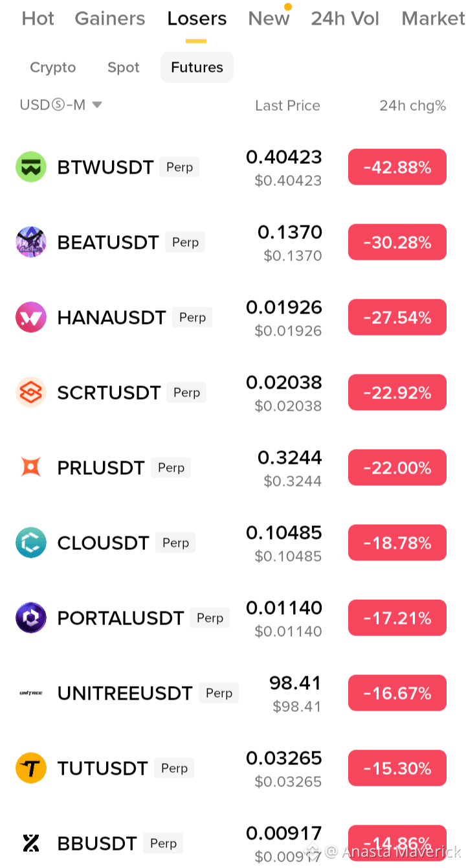This screenshot has height=868, width=466.
Task: Tap the PORTALUSDT purple coin icon
Action: 31,618
